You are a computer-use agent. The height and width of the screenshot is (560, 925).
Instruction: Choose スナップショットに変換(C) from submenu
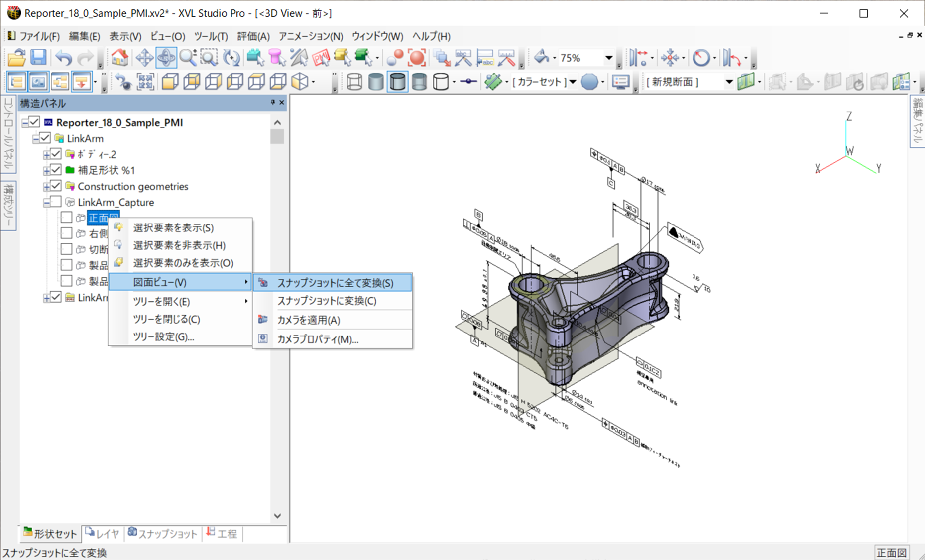333,301
